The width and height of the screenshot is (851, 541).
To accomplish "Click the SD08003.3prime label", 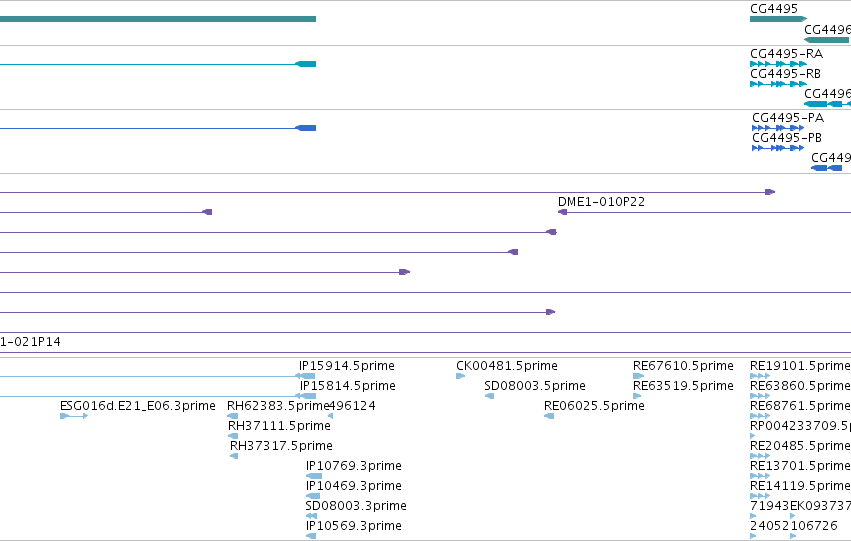I will [x=356, y=506].
